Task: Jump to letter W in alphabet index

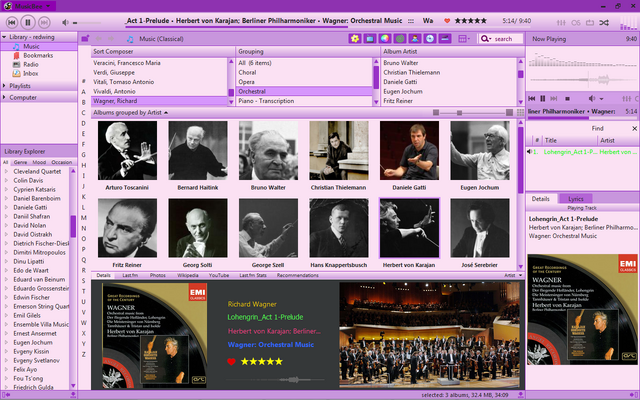Action: [84, 323]
